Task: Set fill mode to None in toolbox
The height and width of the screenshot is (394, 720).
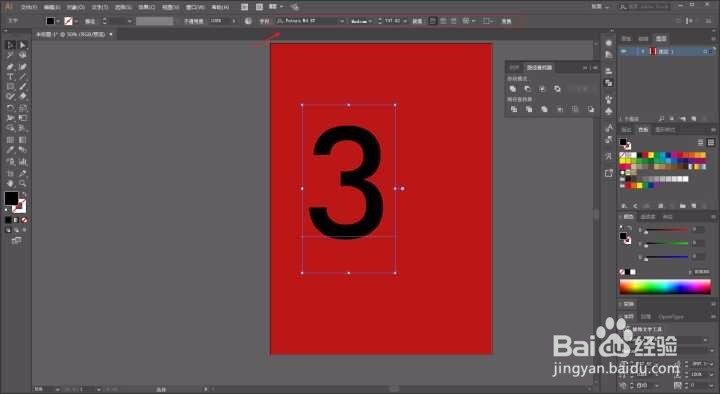Action: (x=24, y=220)
